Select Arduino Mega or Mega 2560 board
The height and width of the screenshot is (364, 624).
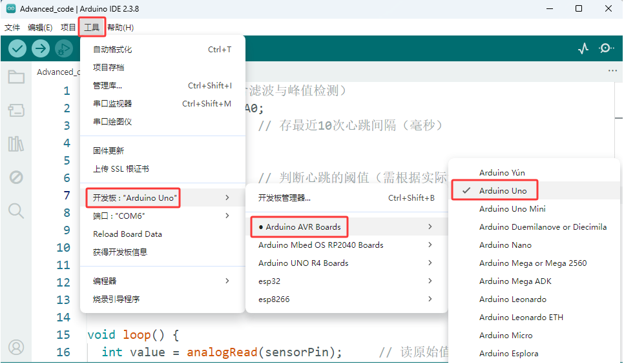[534, 263]
